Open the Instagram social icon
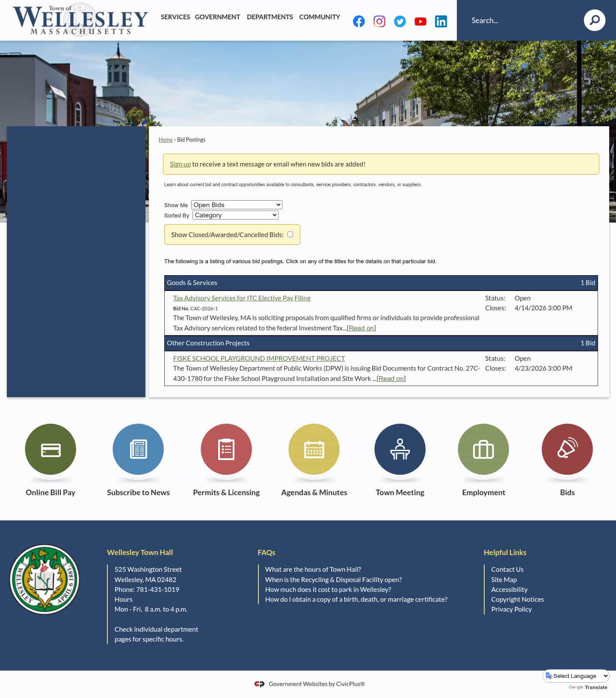Screen dimensions: 616x698 [379, 21]
